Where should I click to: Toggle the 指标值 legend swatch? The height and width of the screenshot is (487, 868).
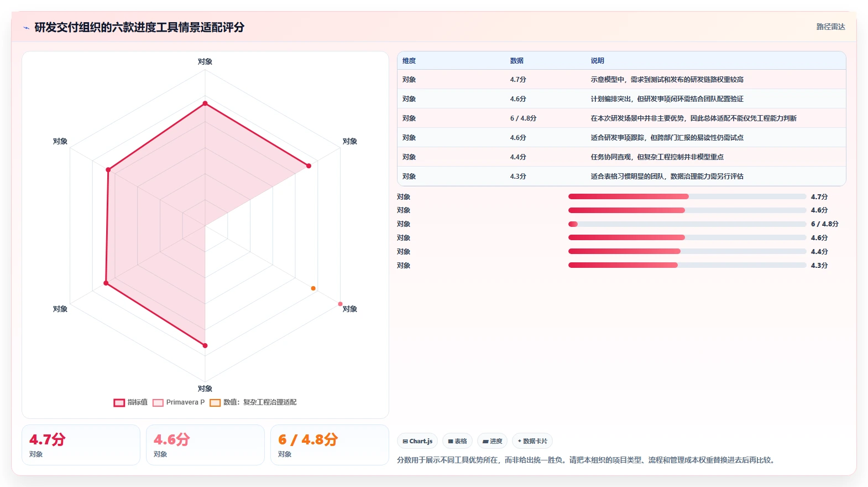pos(119,402)
